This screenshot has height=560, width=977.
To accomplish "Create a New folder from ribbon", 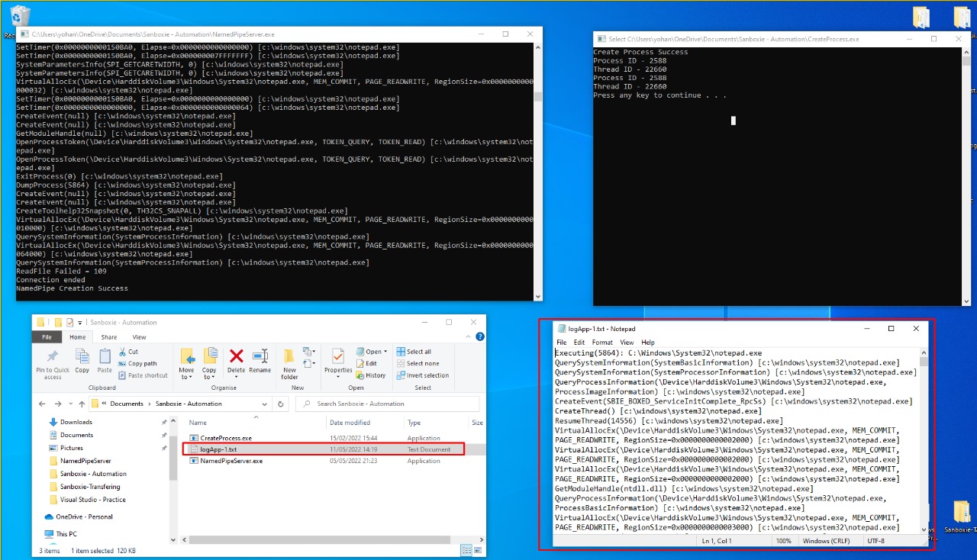I will (289, 364).
